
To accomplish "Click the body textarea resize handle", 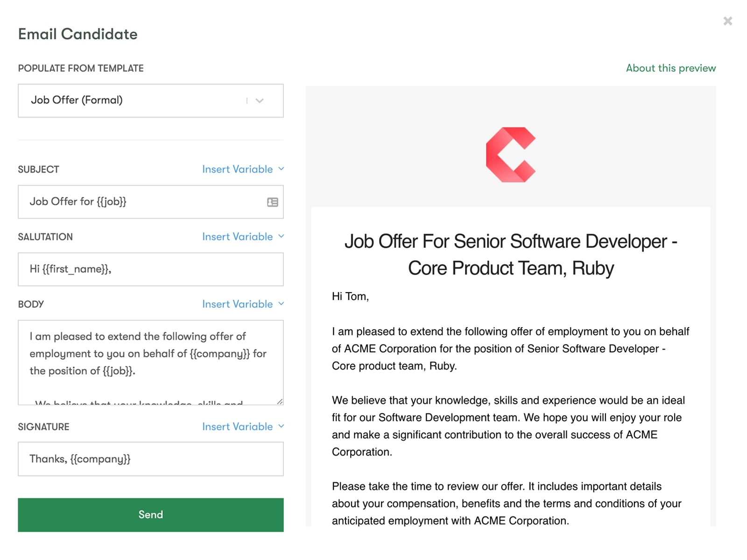I will tap(280, 401).
